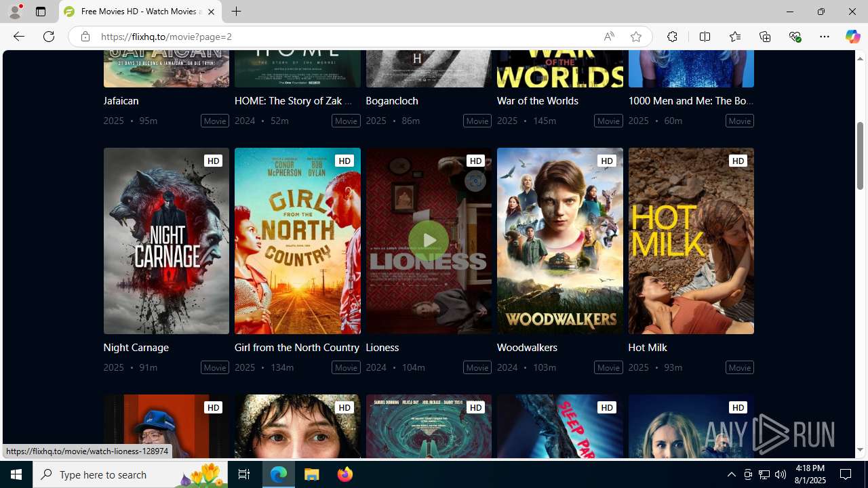The height and width of the screenshot is (488, 868).
Task: Open File Explorer from the taskbar
Action: 312,474
